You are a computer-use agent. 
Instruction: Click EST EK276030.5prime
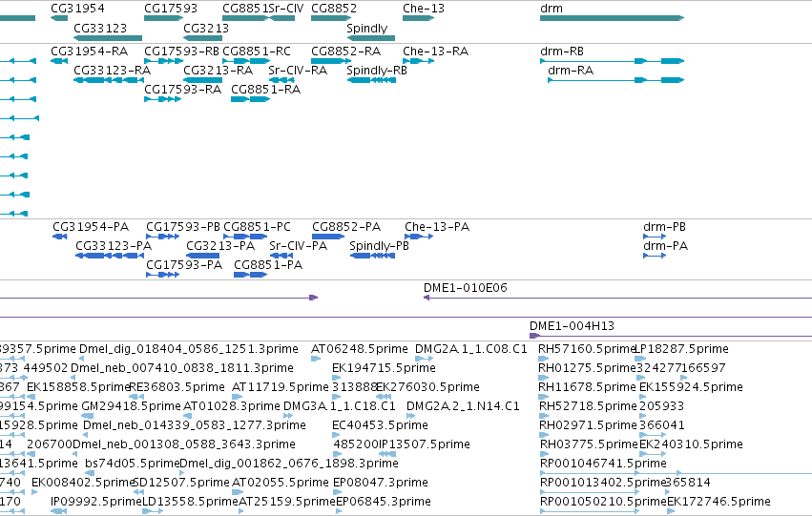384,397
